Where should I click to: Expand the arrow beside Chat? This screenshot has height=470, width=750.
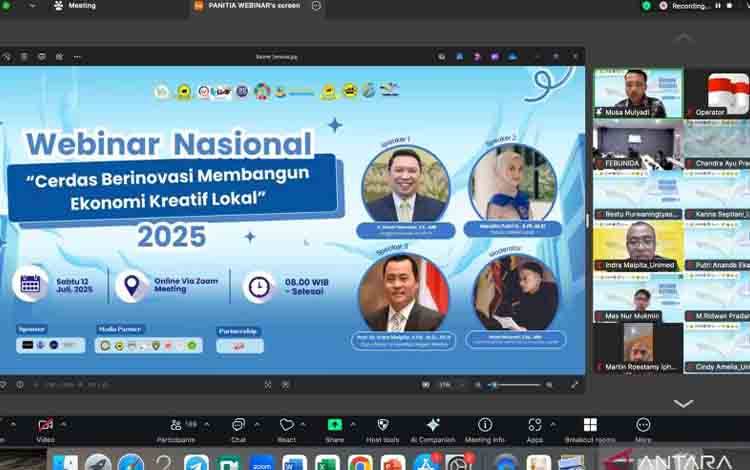point(257,424)
